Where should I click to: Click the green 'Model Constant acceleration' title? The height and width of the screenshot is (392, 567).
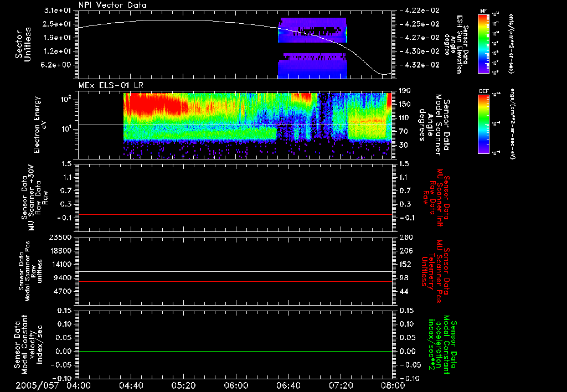[x=442, y=344]
